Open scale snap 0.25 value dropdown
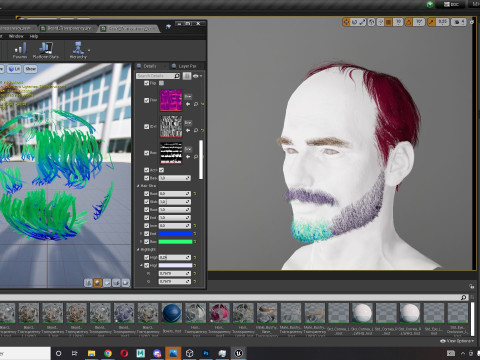 point(442,22)
